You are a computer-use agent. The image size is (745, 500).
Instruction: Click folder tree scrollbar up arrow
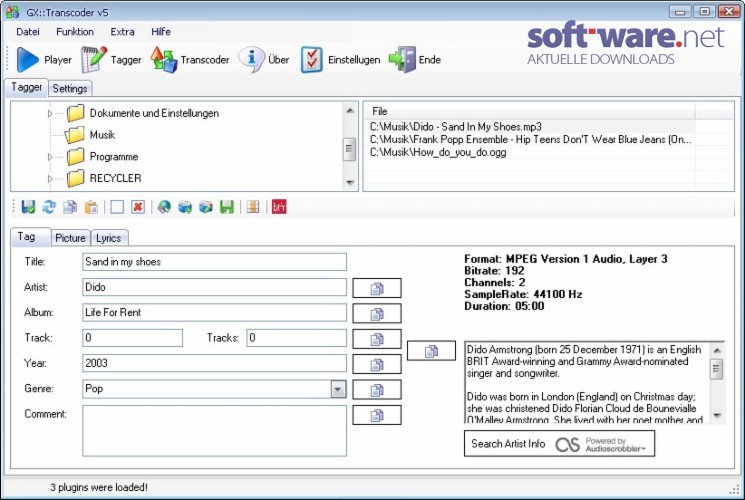(x=350, y=111)
